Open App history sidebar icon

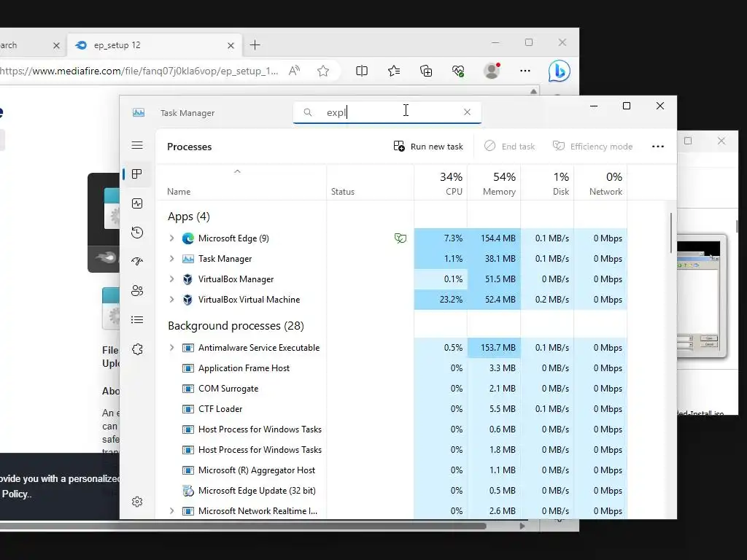pyautogui.click(x=137, y=233)
